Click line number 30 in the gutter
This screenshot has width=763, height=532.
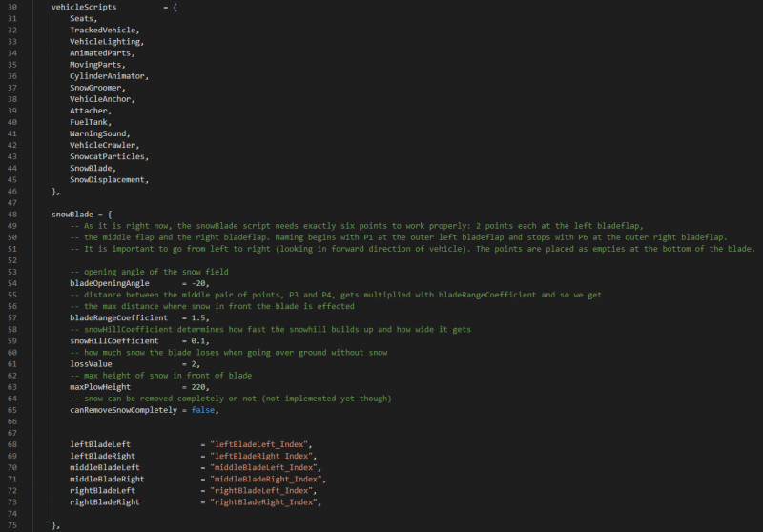(x=10, y=8)
